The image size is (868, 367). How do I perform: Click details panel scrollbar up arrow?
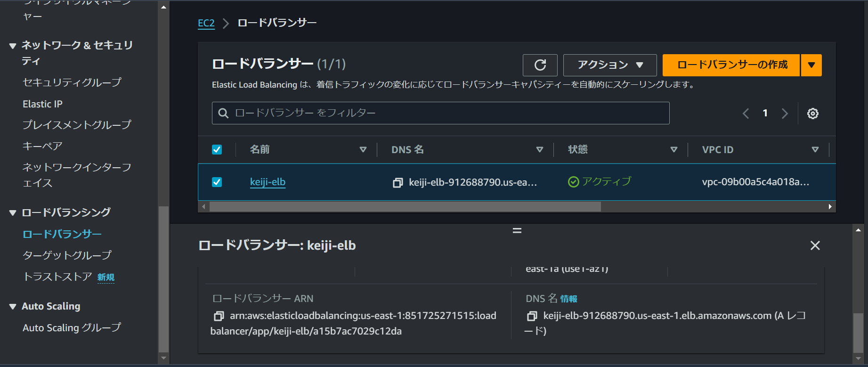[858, 230]
